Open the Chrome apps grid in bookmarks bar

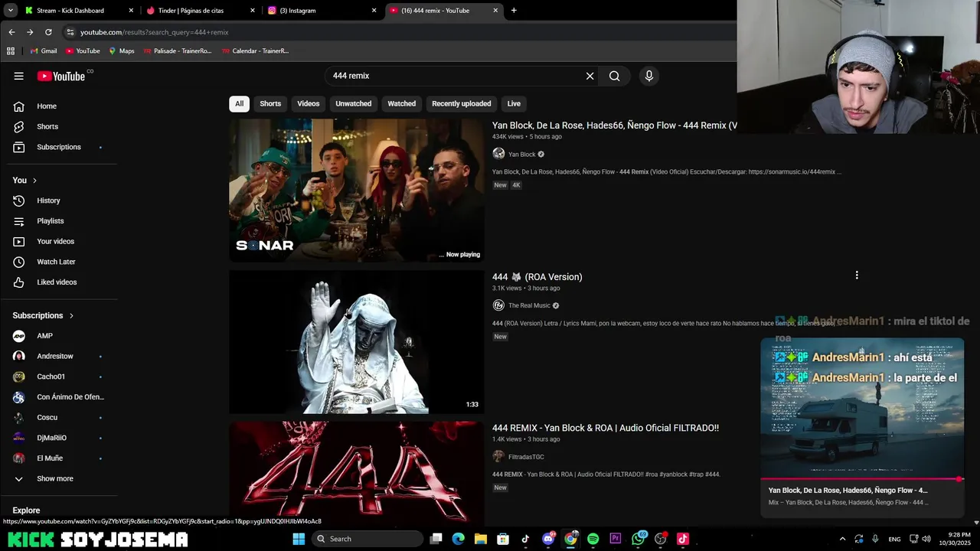[x=11, y=51]
